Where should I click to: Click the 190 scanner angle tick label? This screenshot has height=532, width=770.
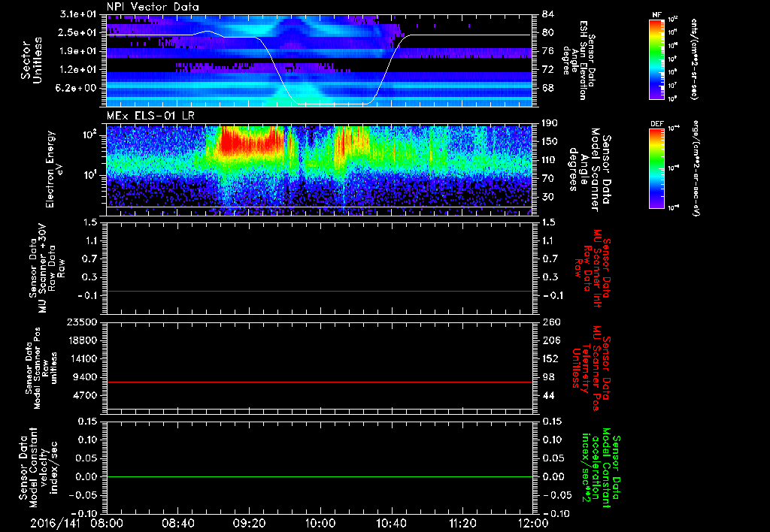tap(550, 123)
